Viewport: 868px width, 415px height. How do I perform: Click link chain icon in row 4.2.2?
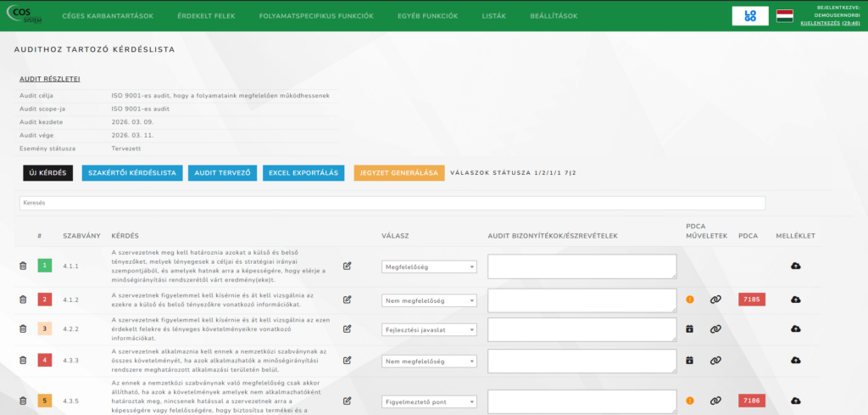(715, 328)
